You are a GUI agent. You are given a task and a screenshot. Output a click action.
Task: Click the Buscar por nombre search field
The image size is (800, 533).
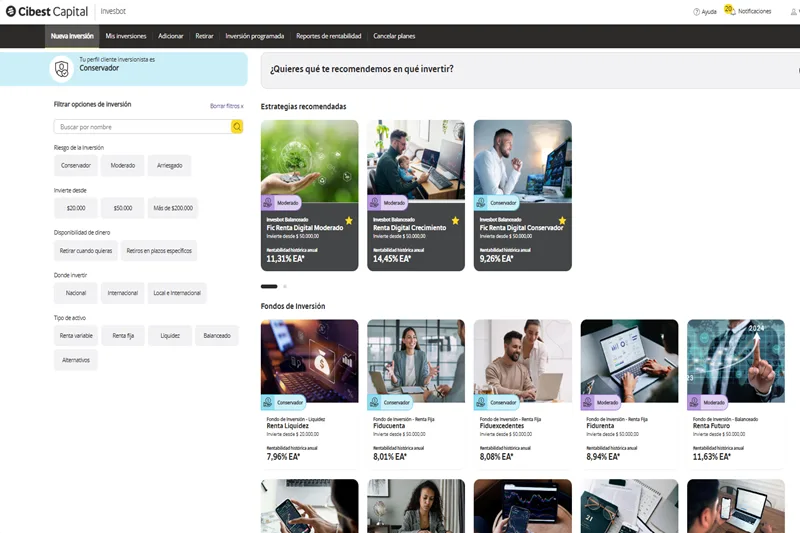pyautogui.click(x=142, y=127)
